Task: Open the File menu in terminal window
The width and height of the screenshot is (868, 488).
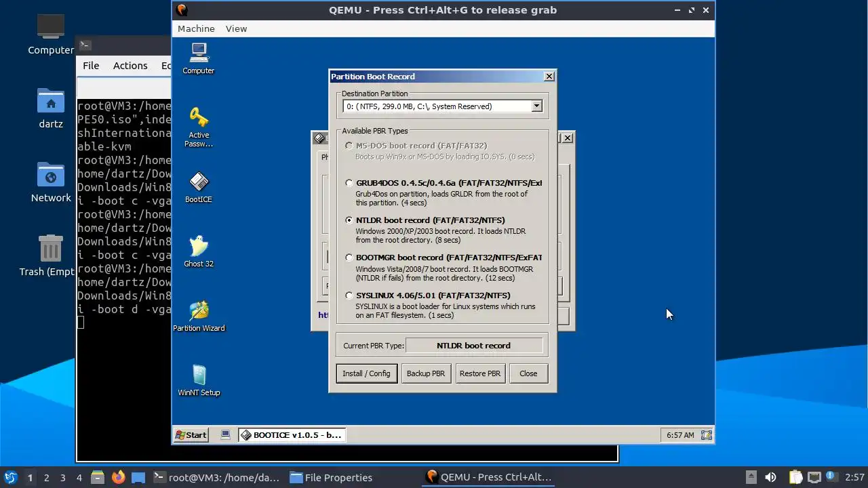Action: [91, 66]
